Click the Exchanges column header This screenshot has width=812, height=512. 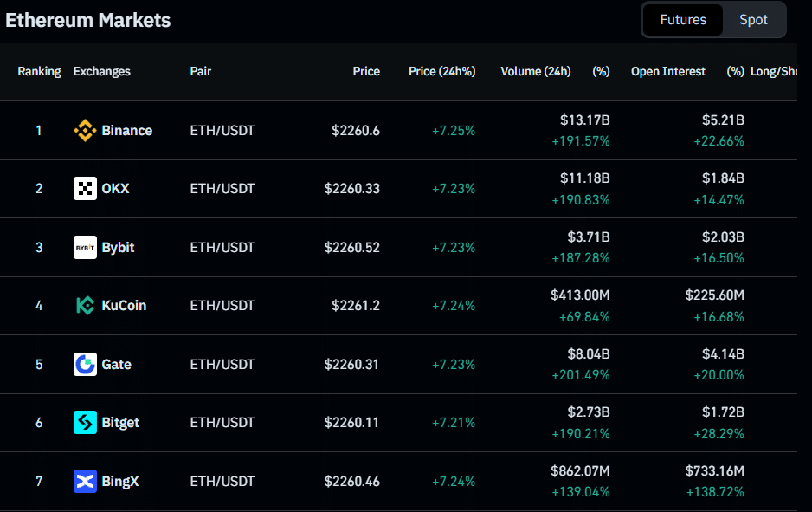click(101, 72)
